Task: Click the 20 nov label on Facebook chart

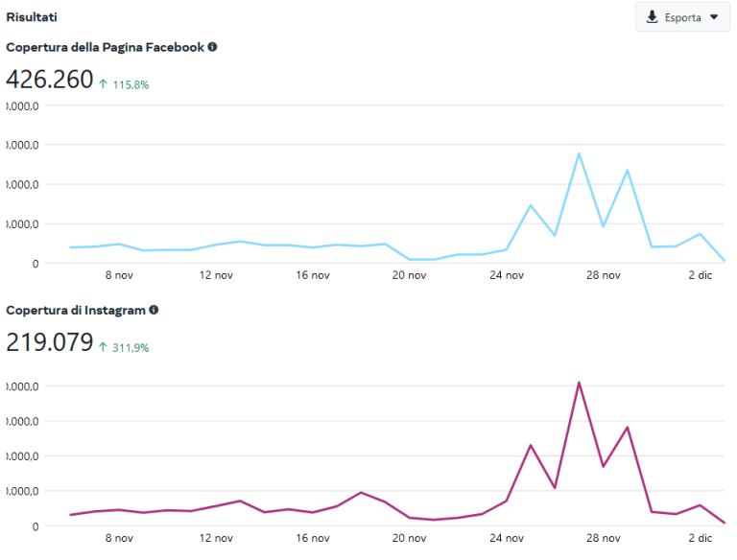Action: 410,275
